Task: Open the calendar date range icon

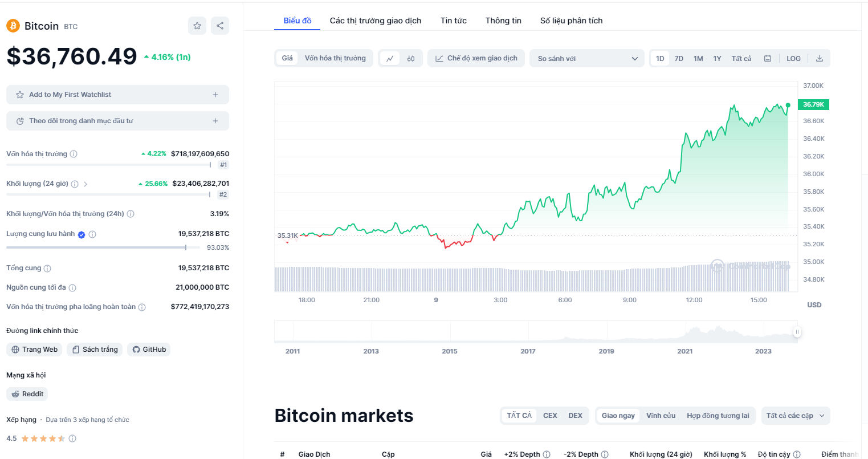Action: (x=768, y=58)
